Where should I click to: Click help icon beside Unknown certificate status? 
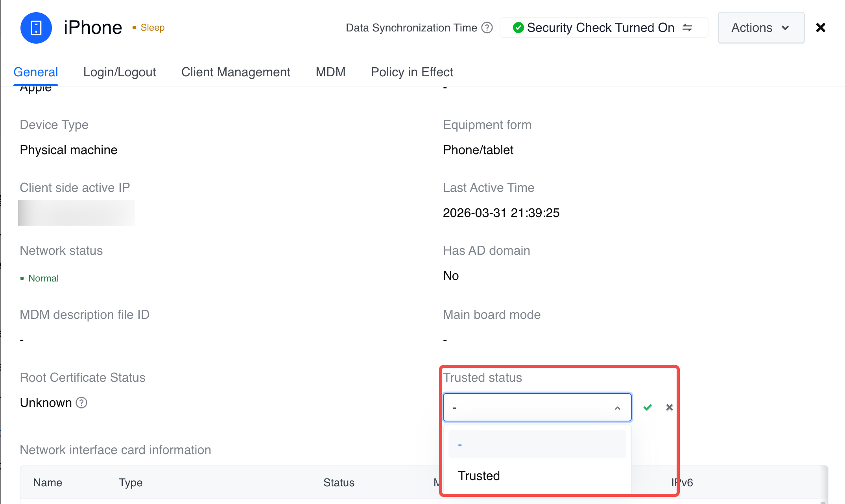[81, 403]
